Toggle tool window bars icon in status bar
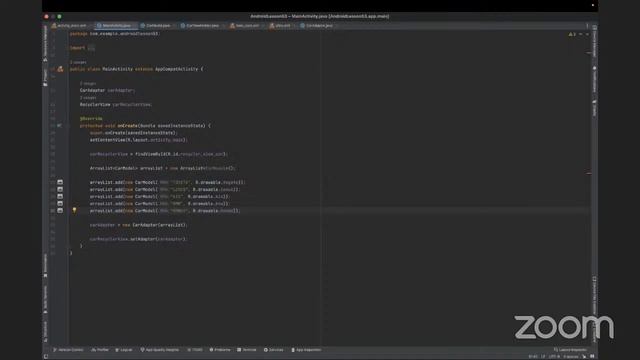The width and height of the screenshot is (640, 360). point(46,356)
